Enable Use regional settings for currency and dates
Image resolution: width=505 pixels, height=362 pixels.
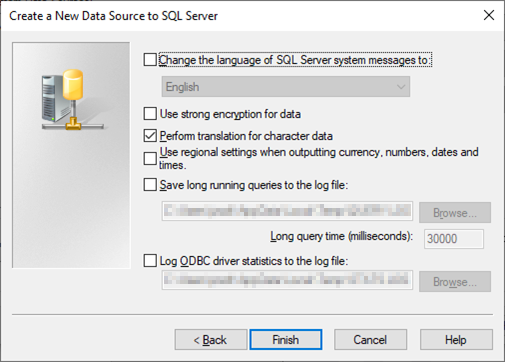coord(150,159)
